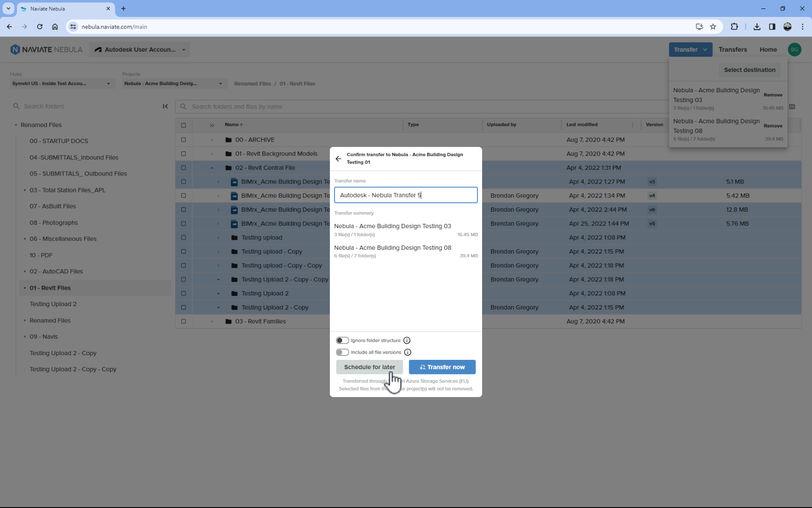Open a new browser tab
Screen dimensions: 812x508
click(x=124, y=8)
